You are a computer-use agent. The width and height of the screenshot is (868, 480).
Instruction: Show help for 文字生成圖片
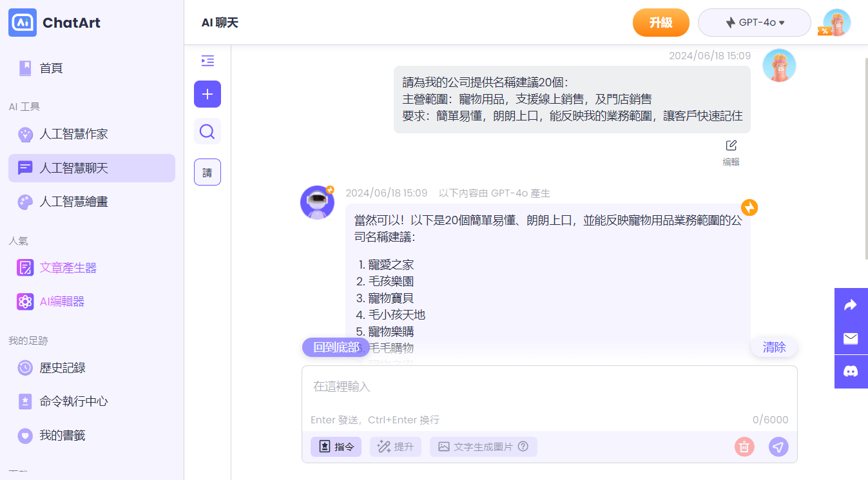point(523,446)
